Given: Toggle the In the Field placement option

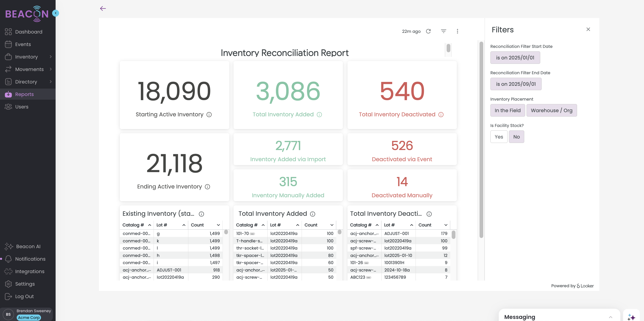Looking at the screenshot, I should click(x=507, y=110).
